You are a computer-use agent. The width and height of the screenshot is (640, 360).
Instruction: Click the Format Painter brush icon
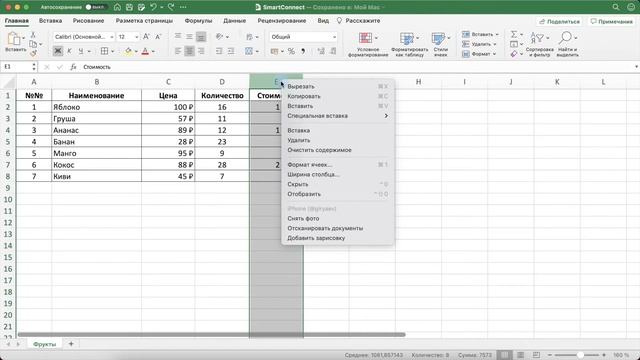coord(33,53)
